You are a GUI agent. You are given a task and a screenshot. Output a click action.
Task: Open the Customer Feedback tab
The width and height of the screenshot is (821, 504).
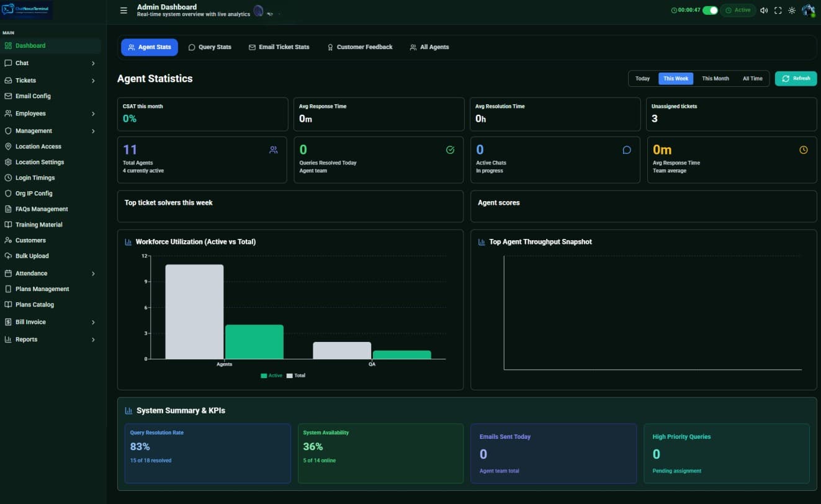[360, 47]
